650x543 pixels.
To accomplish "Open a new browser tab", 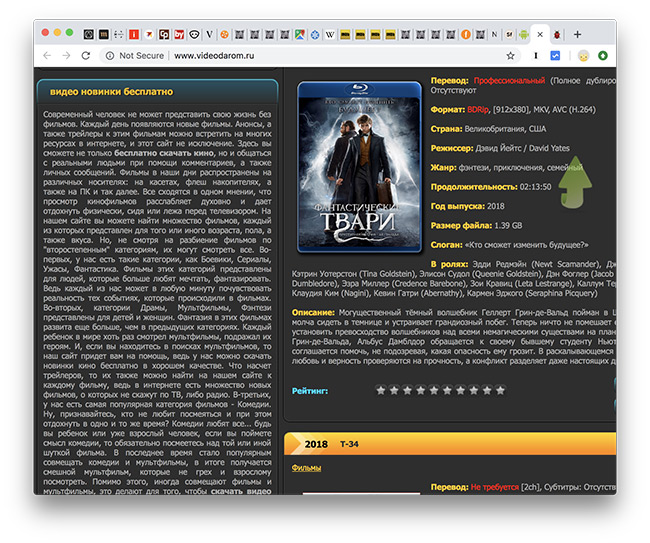I will (577, 34).
